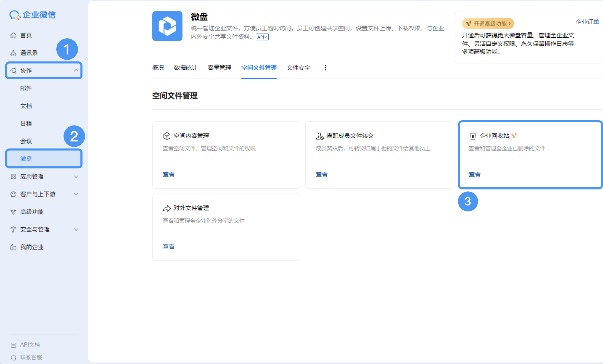Click the 高级功能 sparkle icon

(13, 212)
